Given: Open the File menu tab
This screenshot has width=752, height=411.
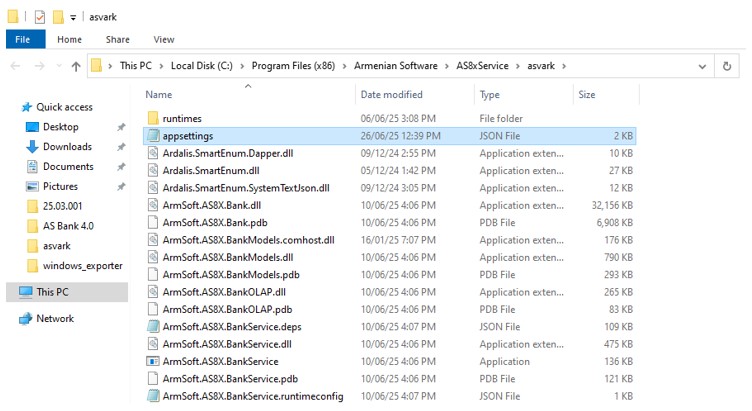Looking at the screenshot, I should 24,39.
